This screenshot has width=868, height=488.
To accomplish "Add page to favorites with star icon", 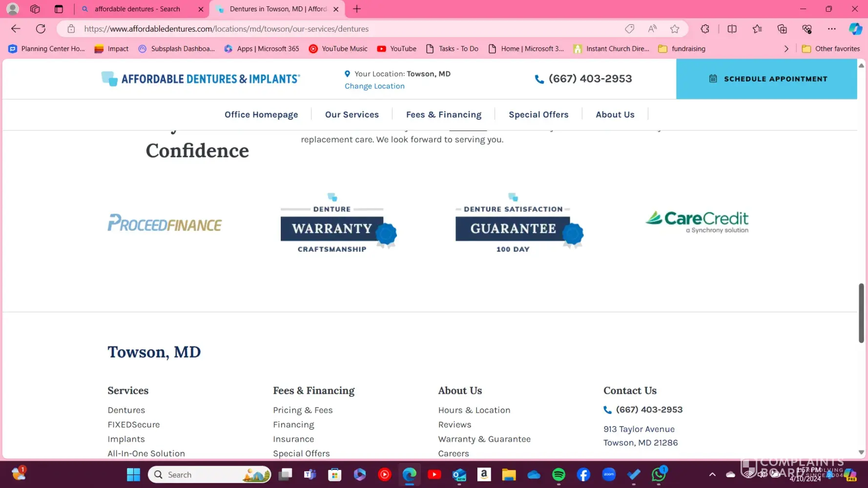I will point(675,29).
